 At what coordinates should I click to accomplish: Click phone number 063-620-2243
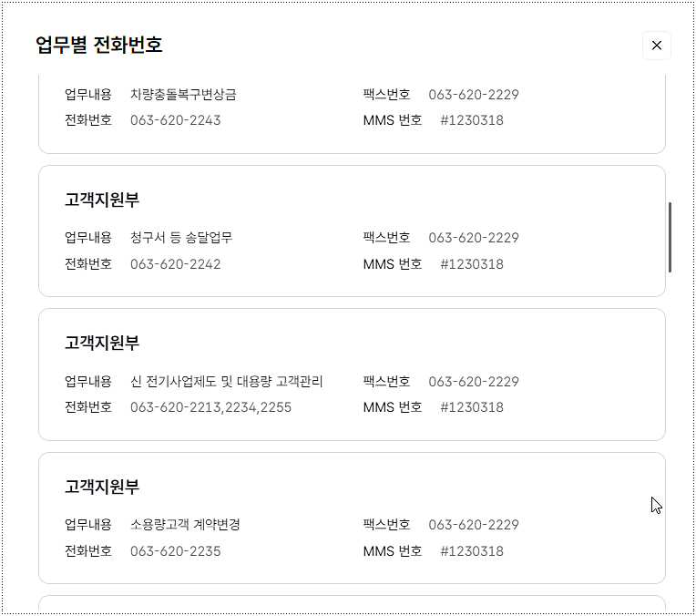tap(175, 120)
